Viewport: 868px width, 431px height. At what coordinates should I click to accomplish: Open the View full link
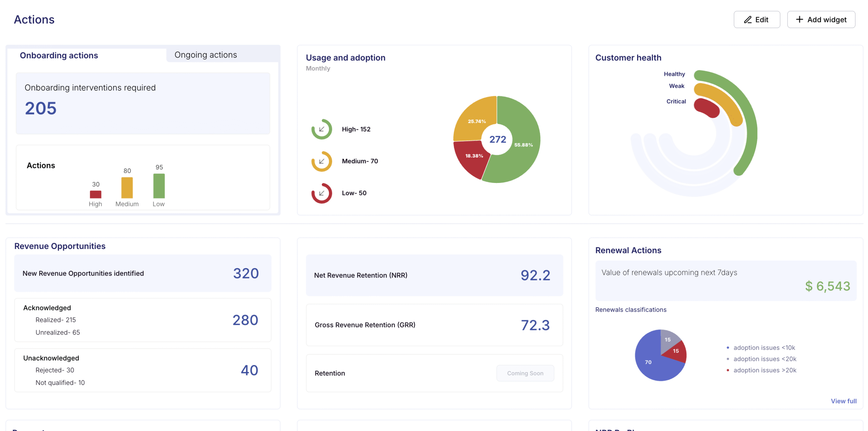click(843, 401)
